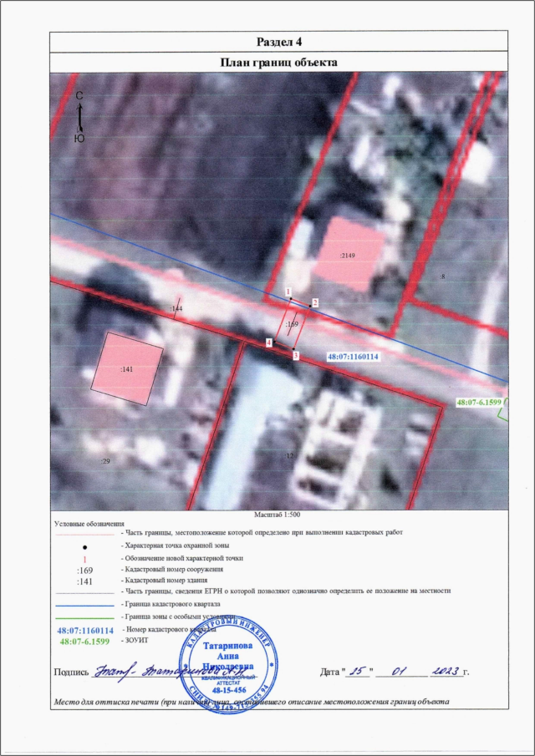Click green 48:07-6.1599 label at map edge
The height and width of the screenshot is (756, 535).
(479, 403)
